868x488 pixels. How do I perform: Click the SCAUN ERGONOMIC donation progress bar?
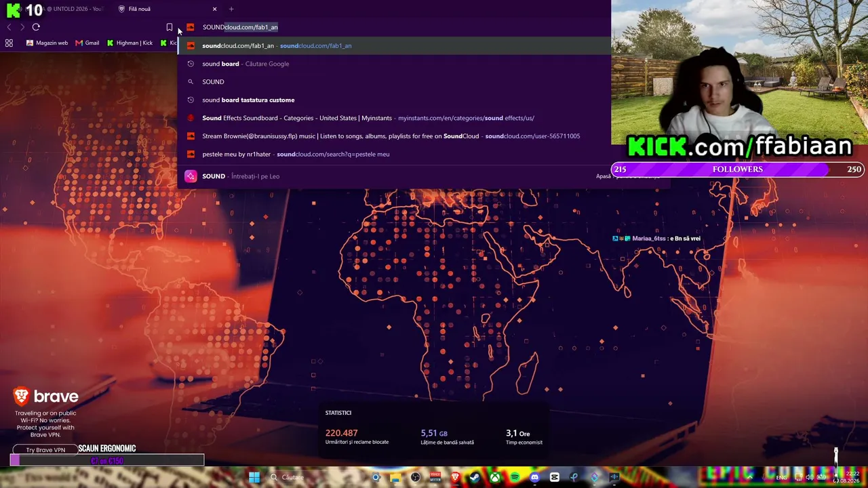(107, 461)
